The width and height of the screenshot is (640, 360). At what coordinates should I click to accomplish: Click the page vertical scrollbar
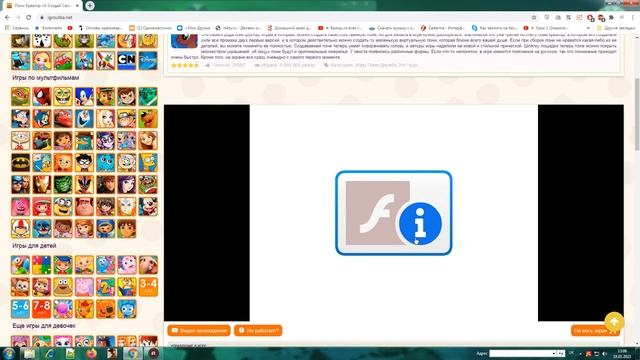(637, 114)
